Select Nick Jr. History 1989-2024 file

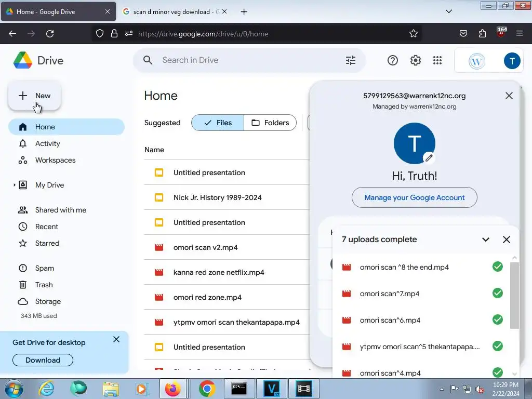tap(227, 197)
